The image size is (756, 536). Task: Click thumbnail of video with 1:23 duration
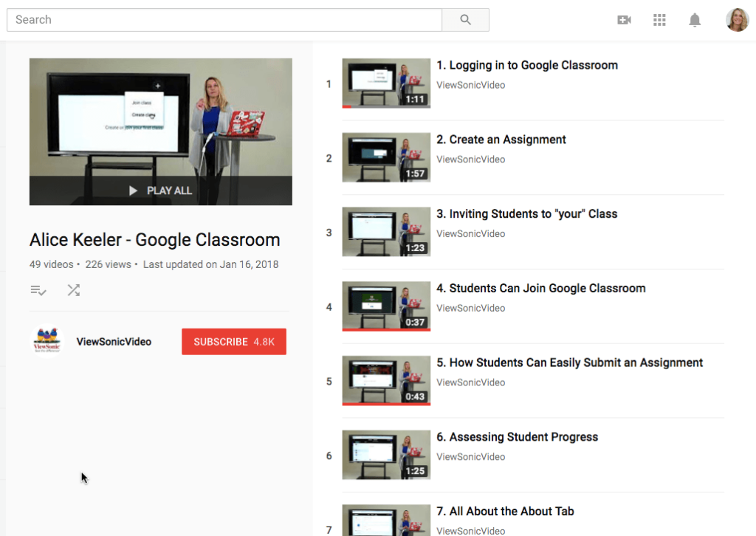[x=386, y=231]
